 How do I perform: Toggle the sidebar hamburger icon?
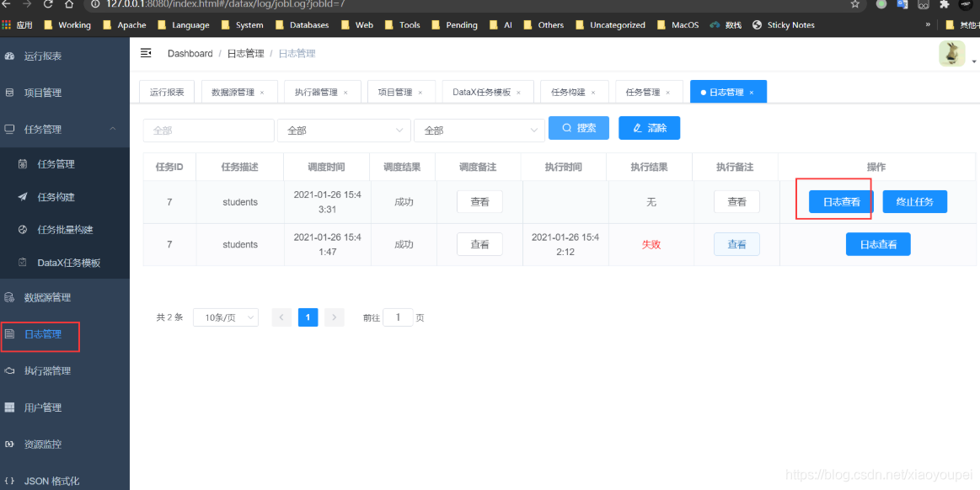point(146,53)
